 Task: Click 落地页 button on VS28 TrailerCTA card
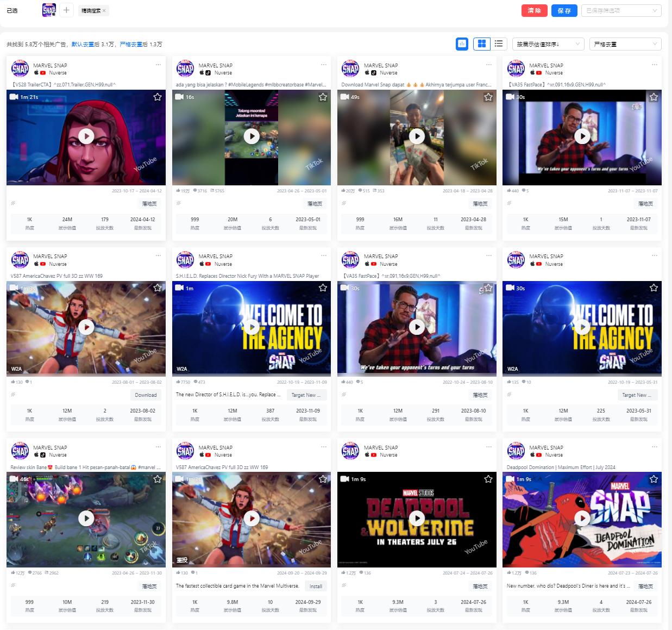click(x=149, y=204)
